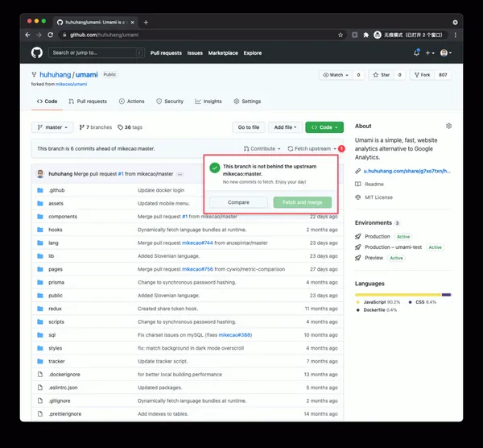Click the About section gear icon

[x=449, y=126]
